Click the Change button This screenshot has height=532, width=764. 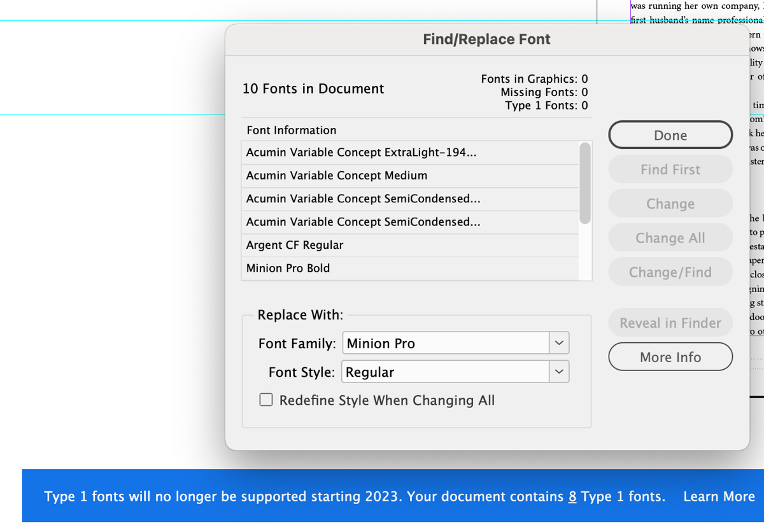pyautogui.click(x=670, y=204)
